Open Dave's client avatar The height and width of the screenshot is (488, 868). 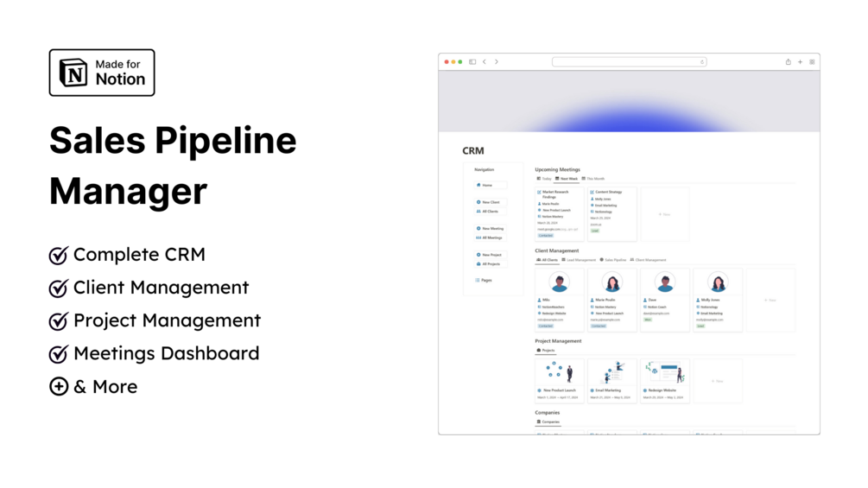[x=665, y=282]
